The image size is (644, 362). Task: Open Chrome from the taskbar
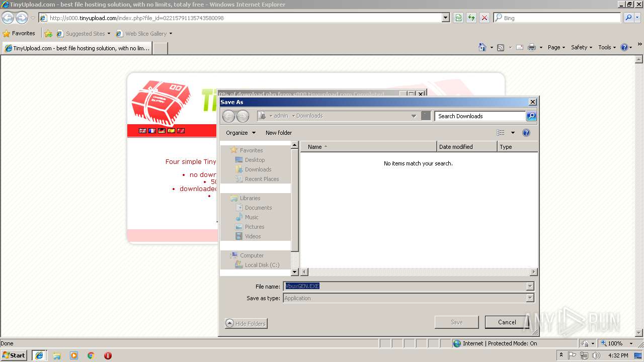click(x=91, y=355)
